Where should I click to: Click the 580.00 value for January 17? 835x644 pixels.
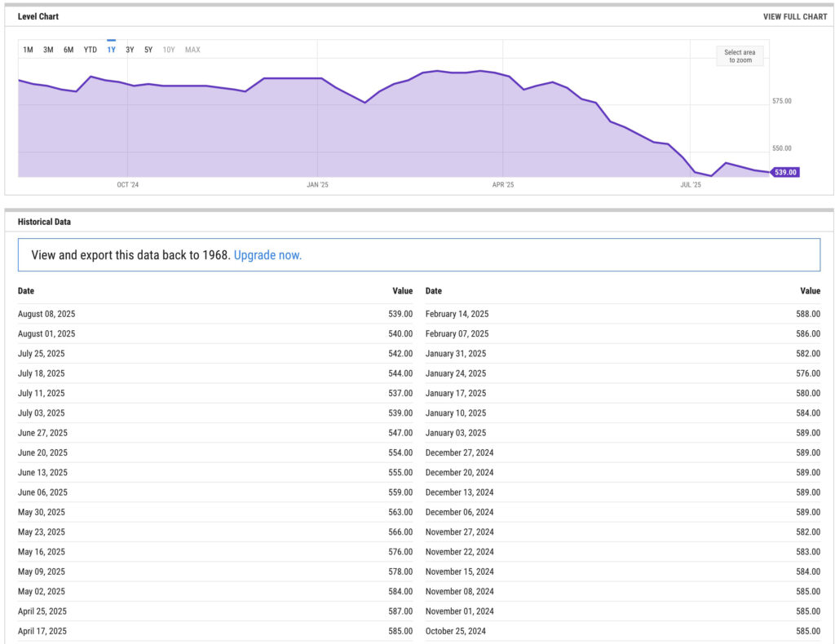point(808,393)
